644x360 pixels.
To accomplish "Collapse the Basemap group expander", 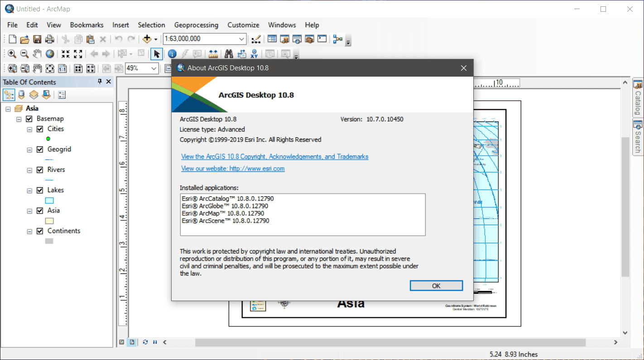I will (x=19, y=119).
